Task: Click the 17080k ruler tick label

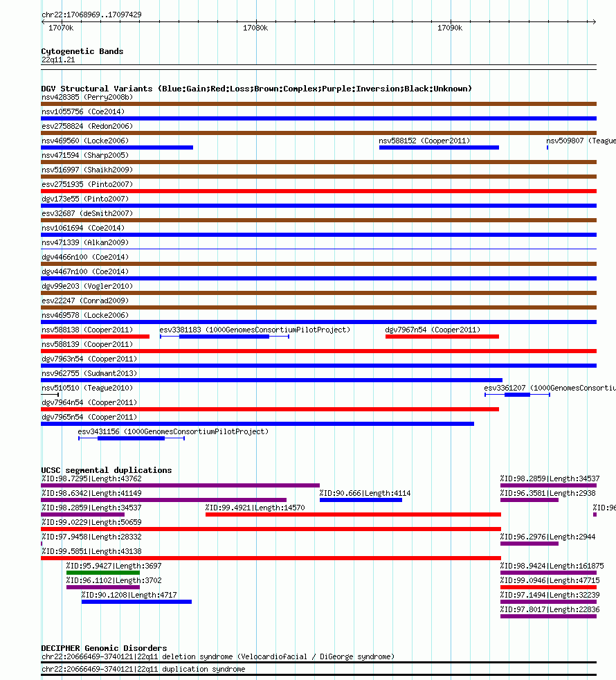Action: click(255, 28)
